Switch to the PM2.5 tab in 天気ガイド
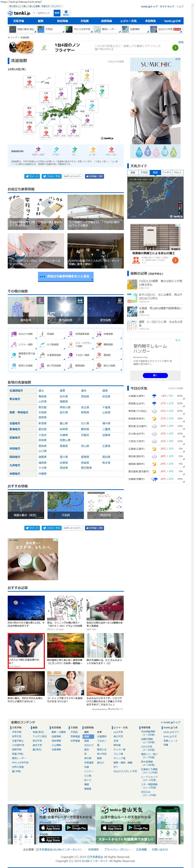The width and height of the screenshot is (194, 868). 178,172
